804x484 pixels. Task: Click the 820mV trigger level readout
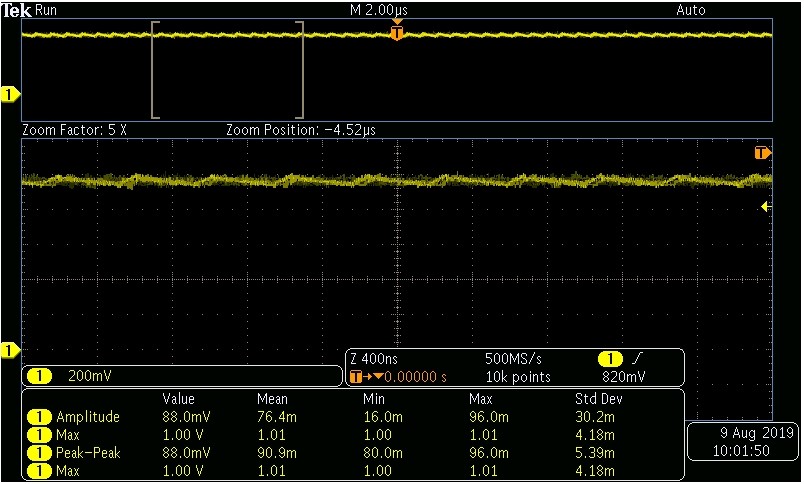pyautogui.click(x=624, y=377)
